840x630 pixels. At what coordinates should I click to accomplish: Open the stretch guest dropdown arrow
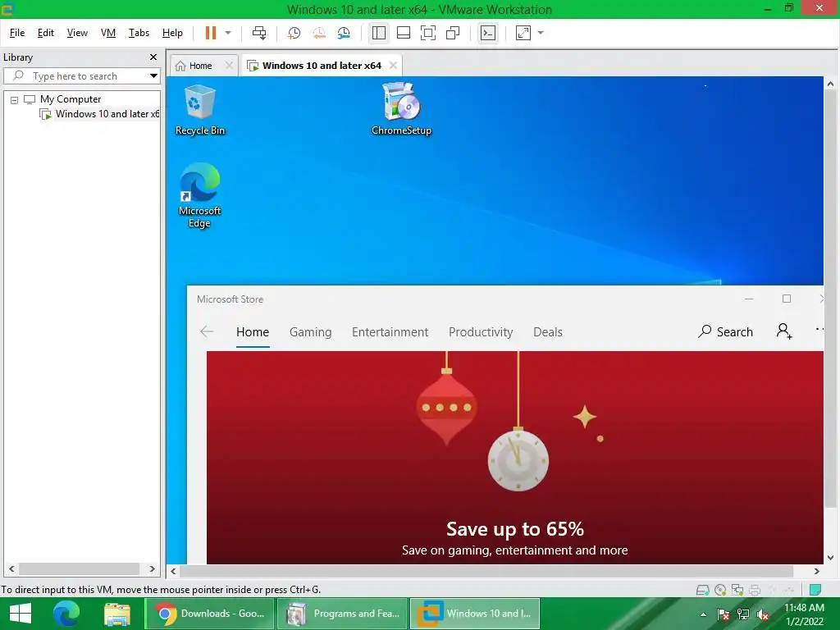541,33
